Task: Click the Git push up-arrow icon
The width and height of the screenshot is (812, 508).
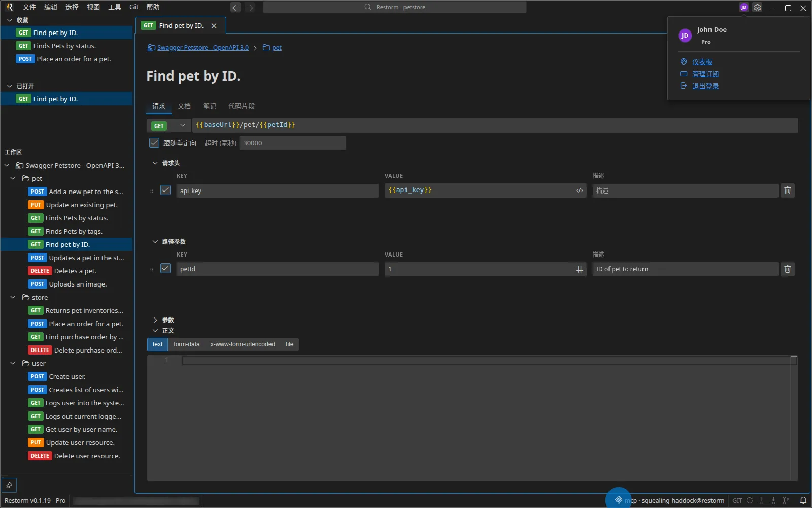Action: [761, 500]
